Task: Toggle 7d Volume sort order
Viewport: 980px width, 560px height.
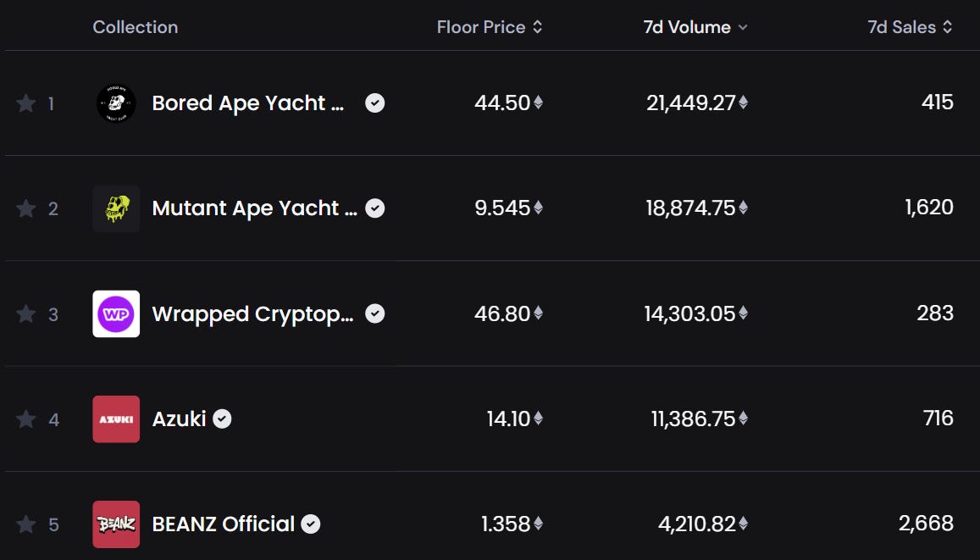Action: click(x=695, y=27)
